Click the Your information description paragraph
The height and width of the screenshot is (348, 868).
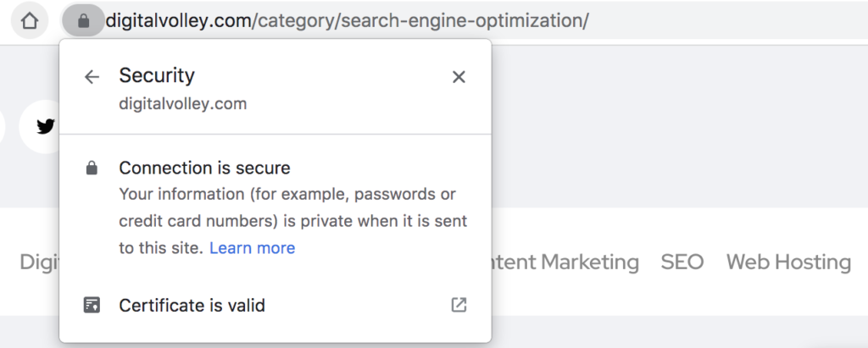pyautogui.click(x=292, y=221)
